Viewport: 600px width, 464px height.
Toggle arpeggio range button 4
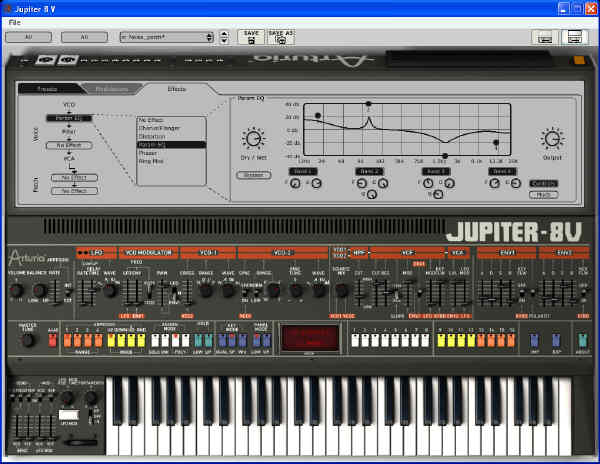point(98,340)
